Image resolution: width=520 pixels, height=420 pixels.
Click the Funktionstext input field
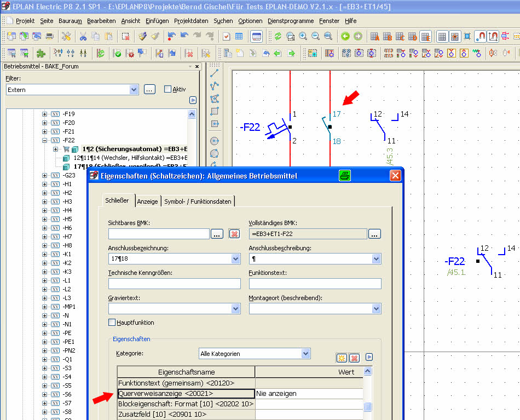pos(315,284)
